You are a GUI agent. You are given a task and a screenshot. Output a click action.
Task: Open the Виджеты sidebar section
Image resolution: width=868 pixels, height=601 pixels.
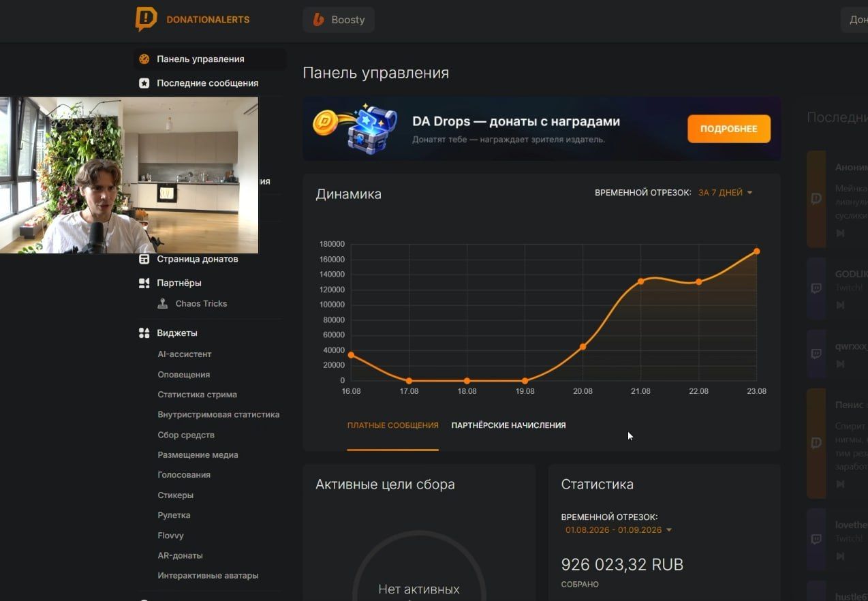point(177,333)
